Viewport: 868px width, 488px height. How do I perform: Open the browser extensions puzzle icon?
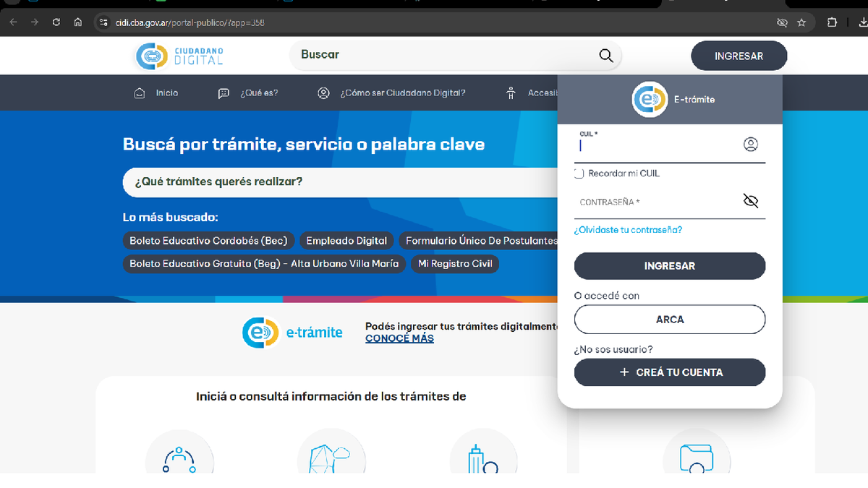point(833,22)
